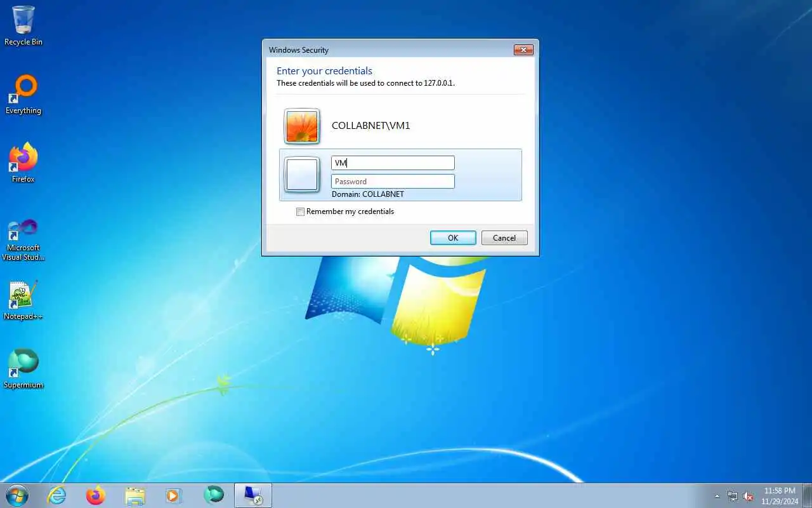Close the Windows Security dialog

(523, 50)
